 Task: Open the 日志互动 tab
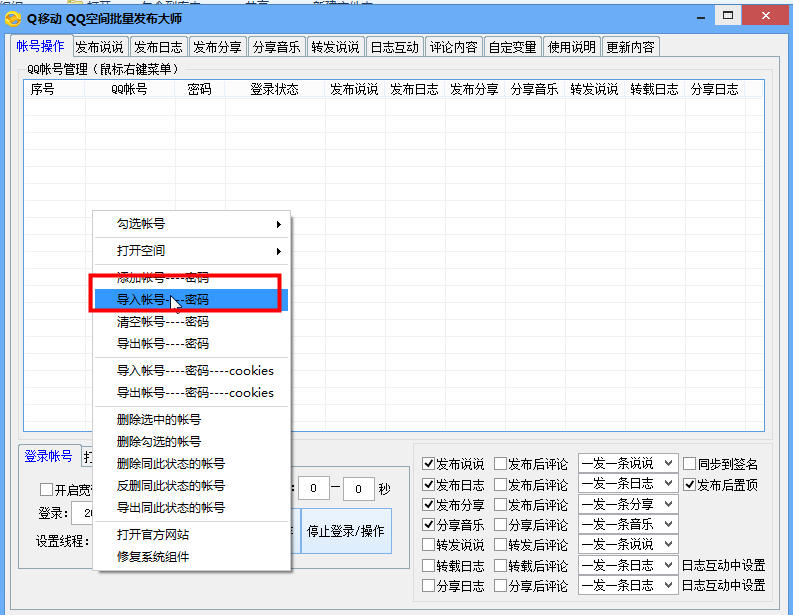pos(394,47)
